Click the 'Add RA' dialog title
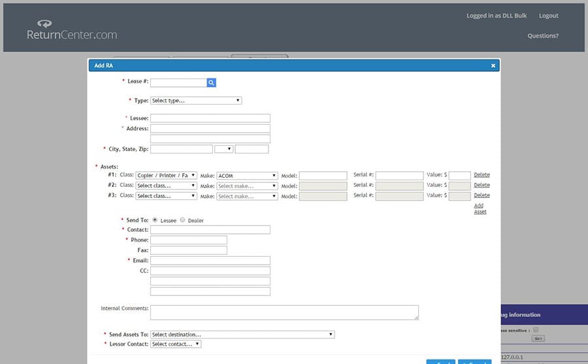The width and height of the screenshot is (588, 364). 103,65
